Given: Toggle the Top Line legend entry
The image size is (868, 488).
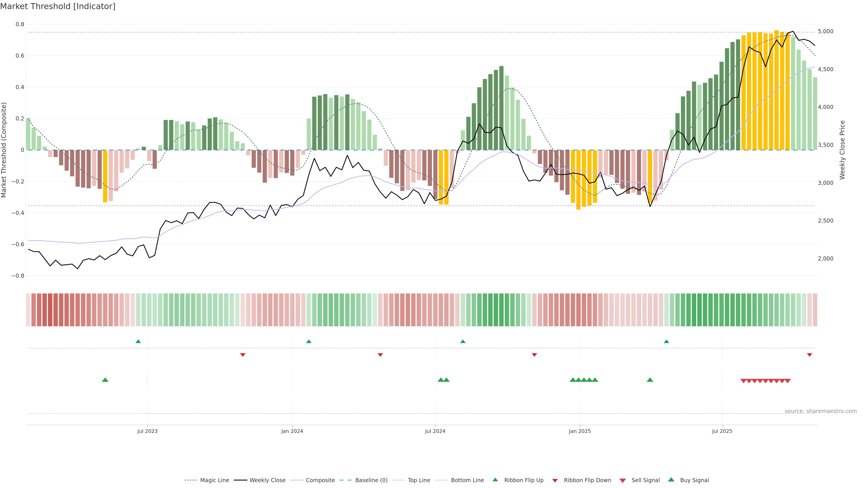Looking at the screenshot, I should pos(419,480).
